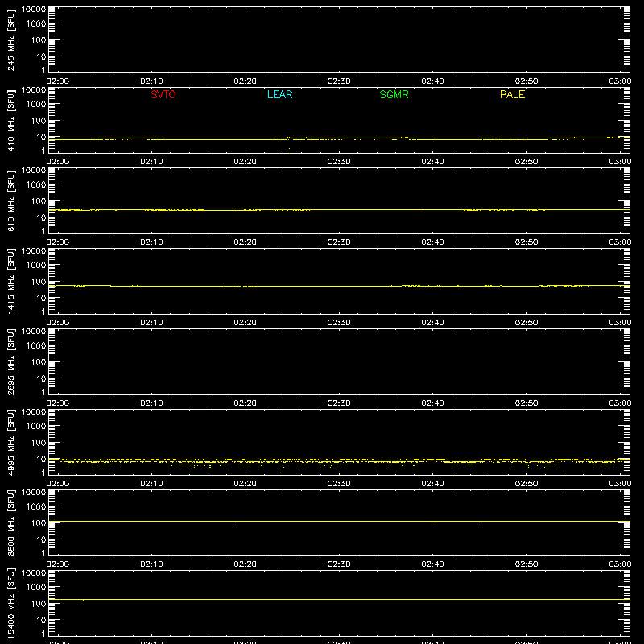
Task: Select the 4995 MHz [SFU] axis label
Action: 10,442
